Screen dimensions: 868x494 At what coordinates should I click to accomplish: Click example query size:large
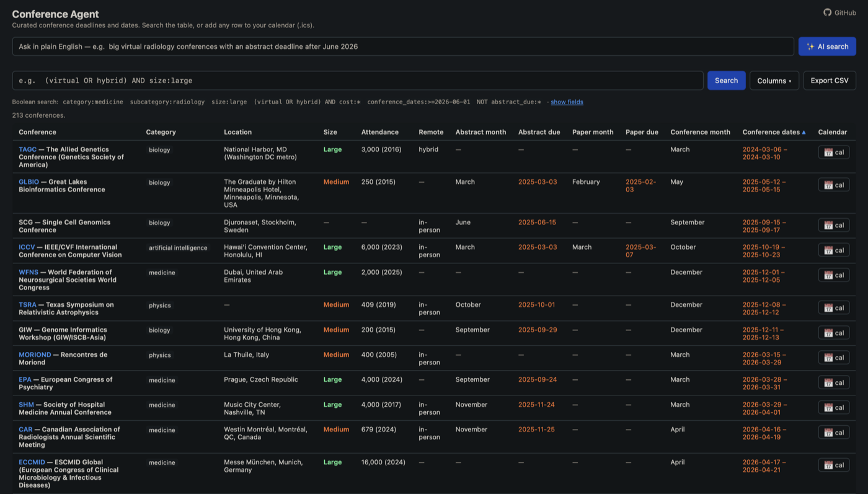229,102
